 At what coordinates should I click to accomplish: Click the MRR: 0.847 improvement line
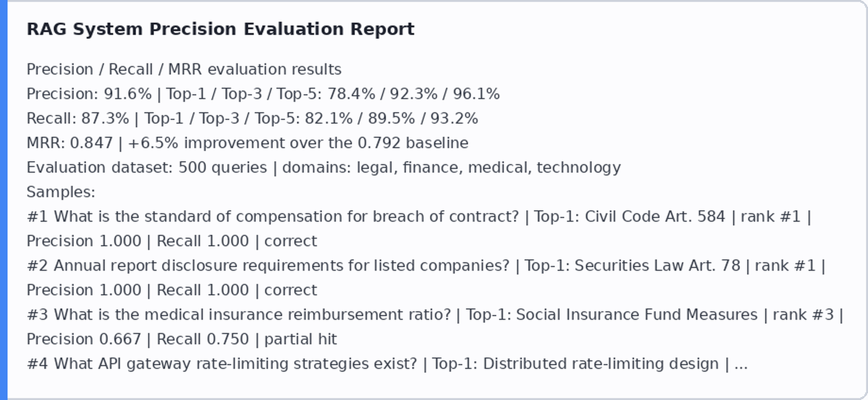pyautogui.click(x=248, y=143)
